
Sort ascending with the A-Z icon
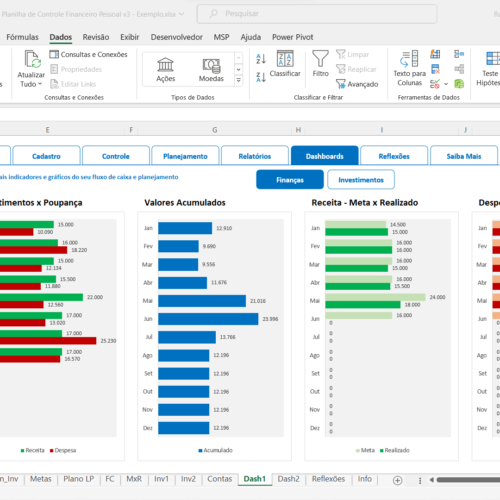tap(261, 59)
